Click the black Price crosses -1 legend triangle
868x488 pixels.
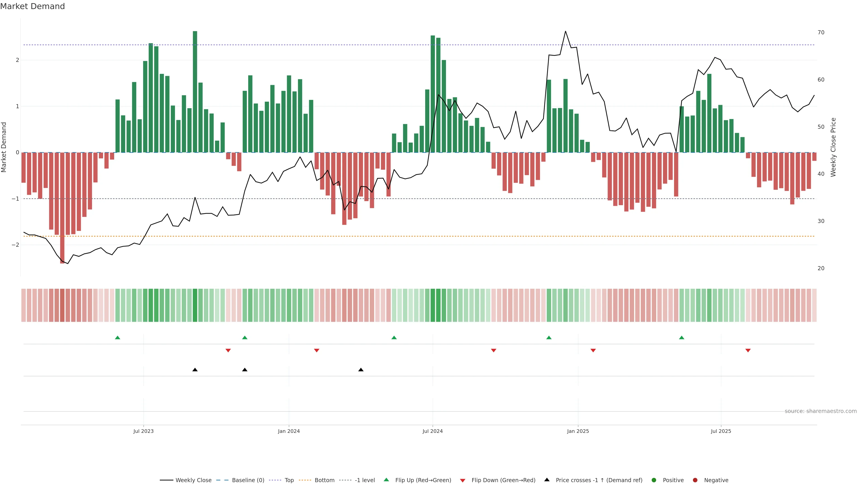pyautogui.click(x=547, y=480)
